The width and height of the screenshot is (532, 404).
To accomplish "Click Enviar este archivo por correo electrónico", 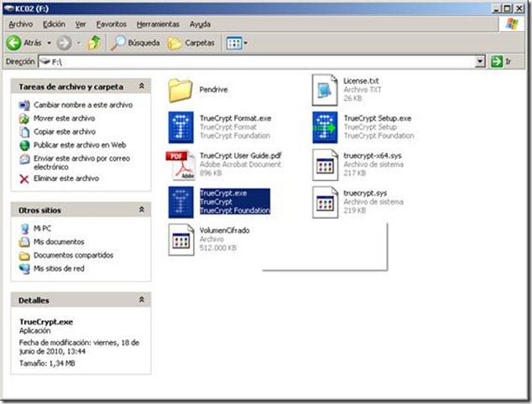I will [81, 163].
